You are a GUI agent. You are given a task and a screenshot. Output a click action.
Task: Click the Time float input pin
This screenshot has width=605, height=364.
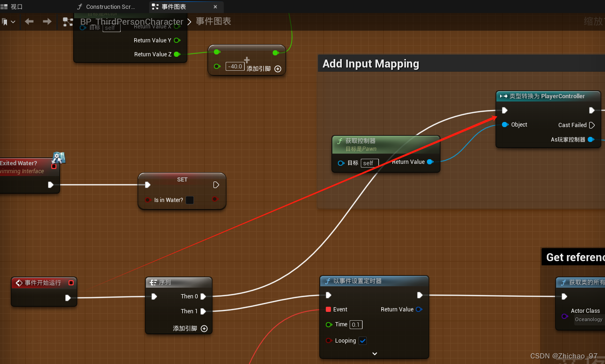coord(329,324)
